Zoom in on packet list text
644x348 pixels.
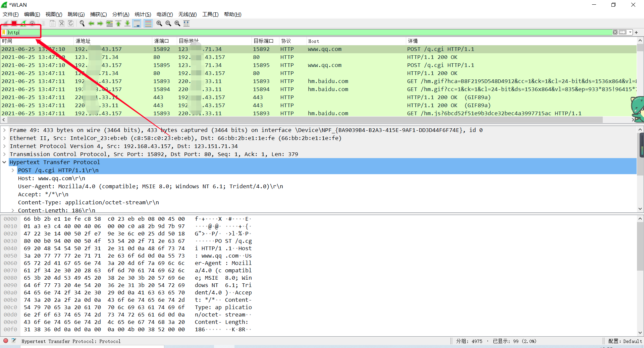click(159, 23)
